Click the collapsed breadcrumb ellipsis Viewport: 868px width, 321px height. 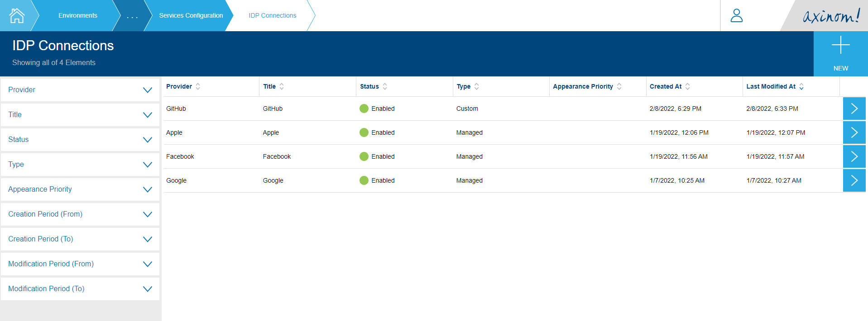pyautogui.click(x=132, y=16)
